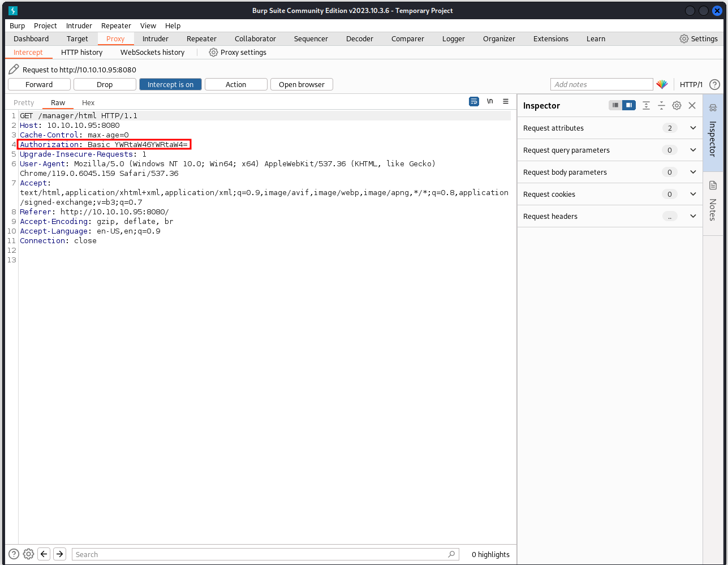Viewport: 728px width, 565px height.
Task: Forward the intercepted request
Action: (x=39, y=84)
